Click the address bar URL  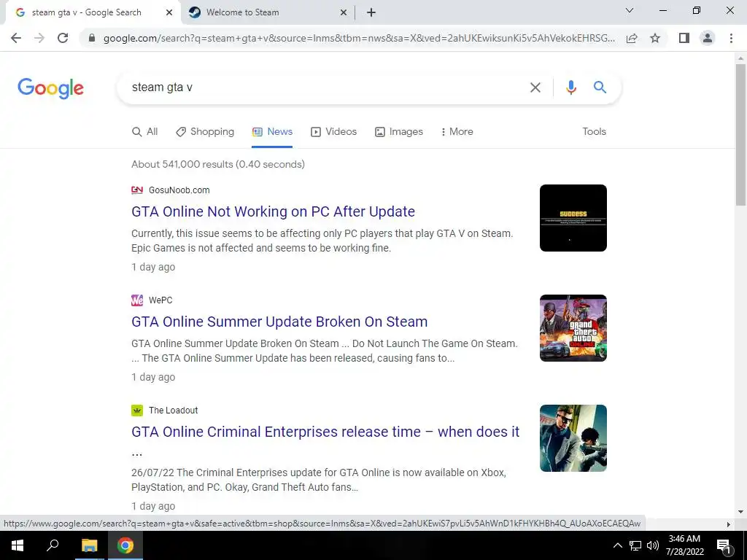click(359, 38)
